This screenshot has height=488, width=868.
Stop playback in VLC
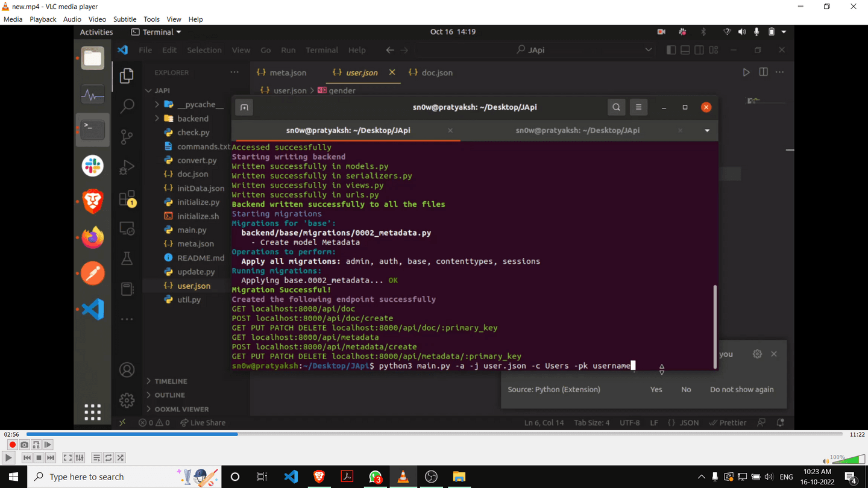click(x=39, y=458)
